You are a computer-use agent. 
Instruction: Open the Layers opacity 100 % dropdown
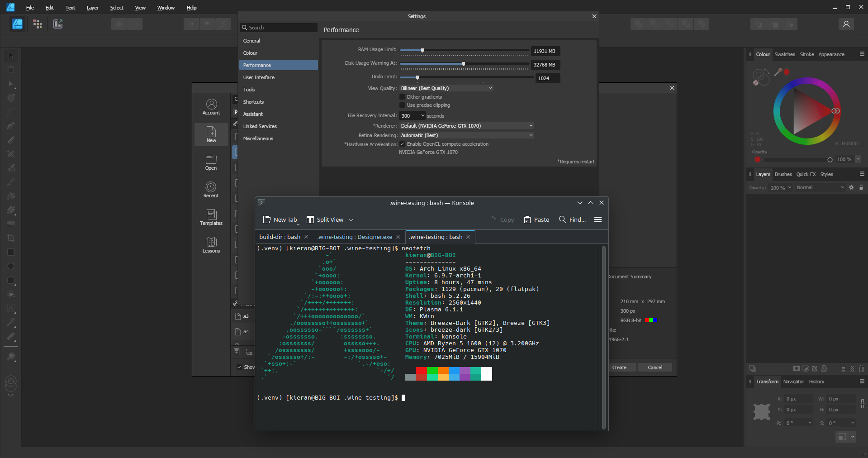781,187
